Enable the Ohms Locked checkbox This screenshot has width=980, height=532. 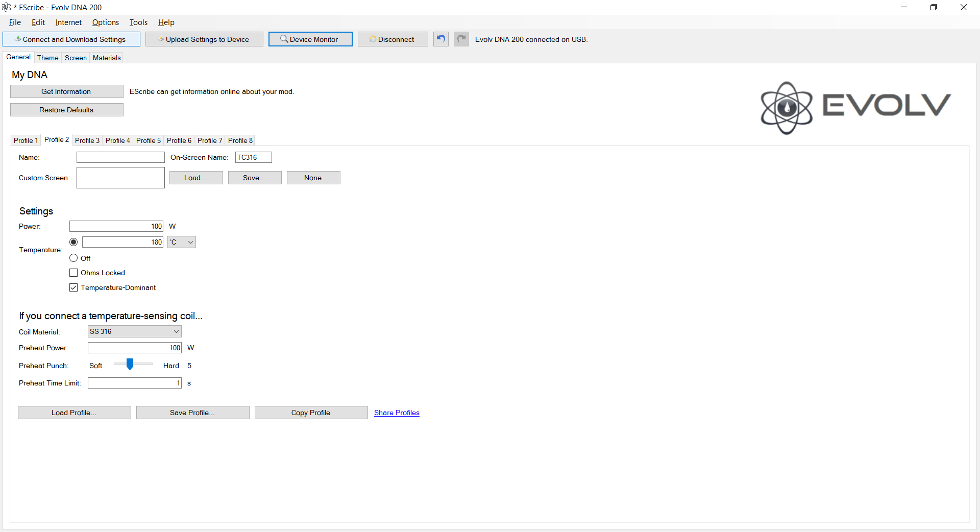click(x=73, y=273)
